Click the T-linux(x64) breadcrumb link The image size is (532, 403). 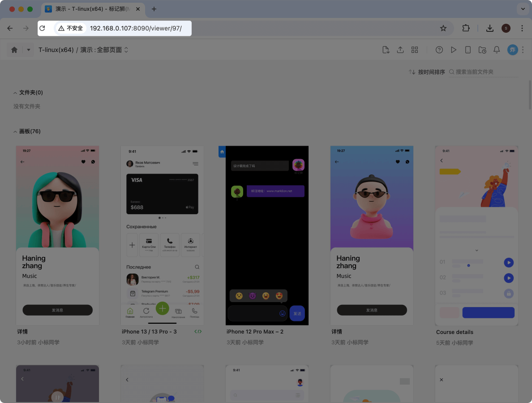pyautogui.click(x=56, y=50)
